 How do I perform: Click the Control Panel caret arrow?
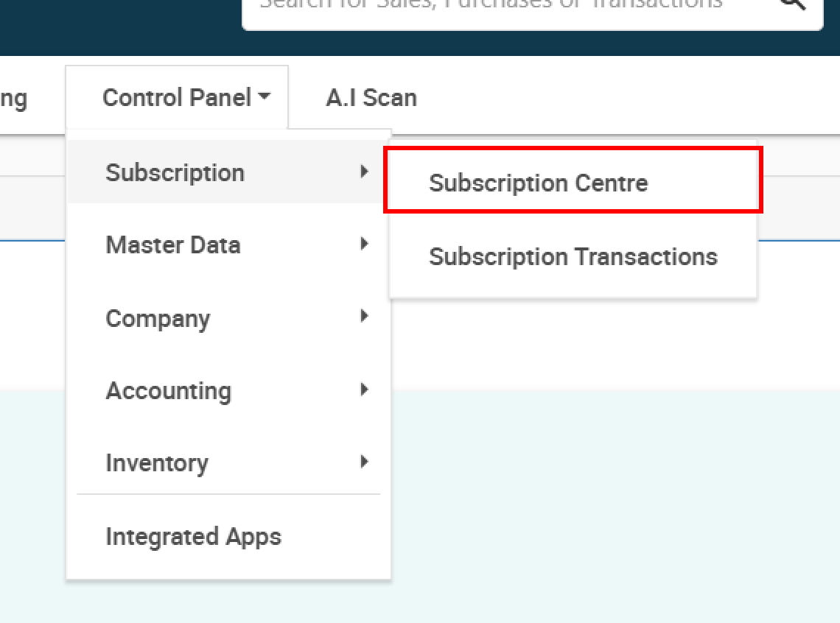264,96
